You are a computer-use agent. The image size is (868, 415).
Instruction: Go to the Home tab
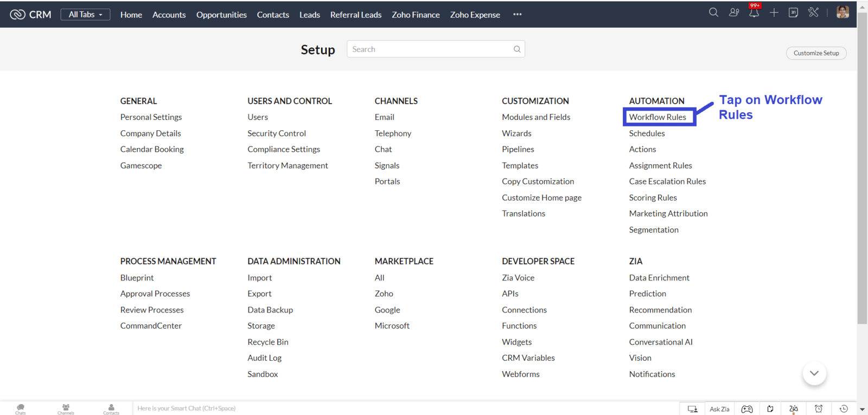point(131,15)
